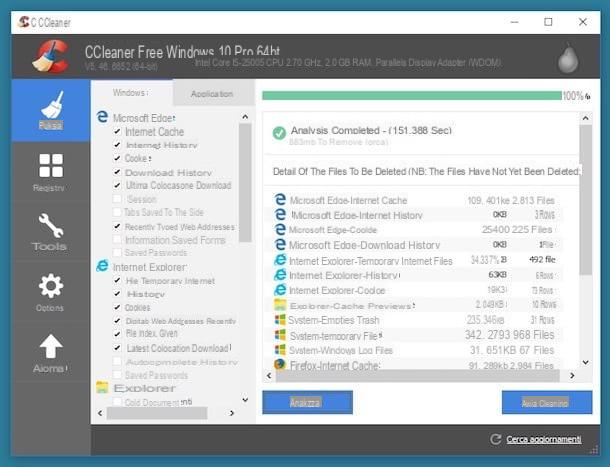Click Windows icon beside System-Windows Log Files result

click(x=280, y=349)
